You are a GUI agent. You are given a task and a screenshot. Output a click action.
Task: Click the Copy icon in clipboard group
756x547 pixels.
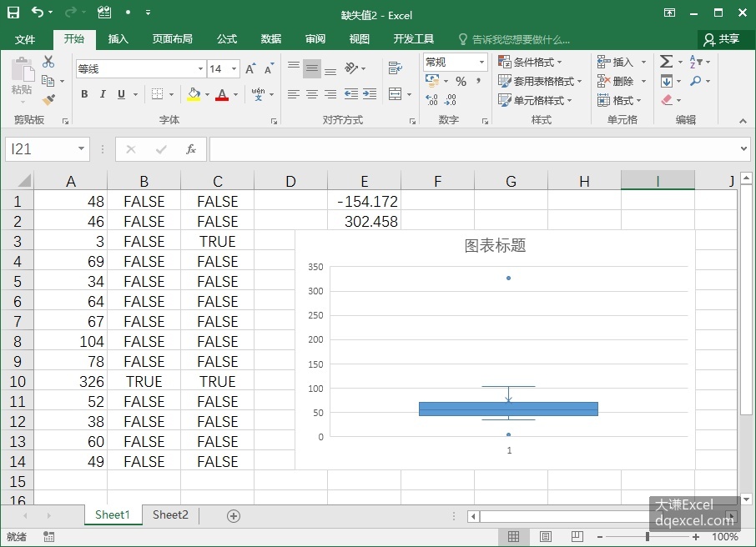coord(48,81)
